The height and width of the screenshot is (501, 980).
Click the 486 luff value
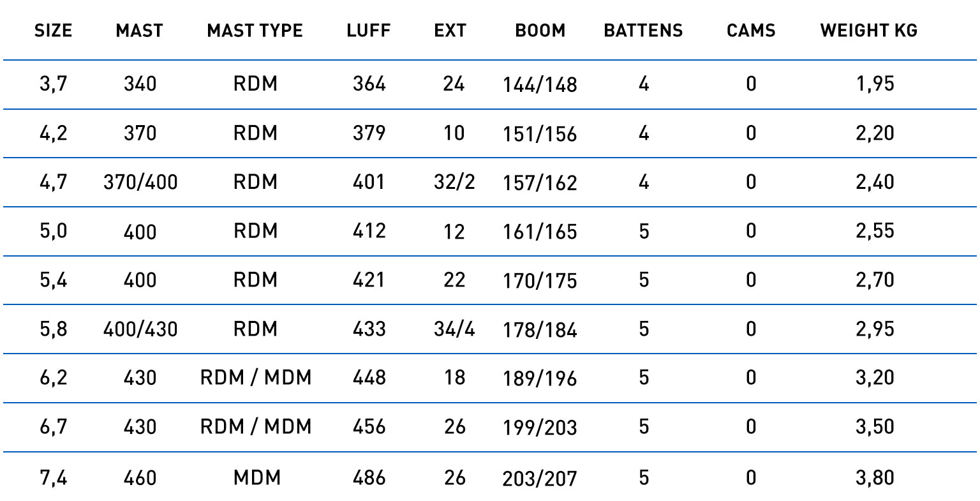click(x=369, y=477)
